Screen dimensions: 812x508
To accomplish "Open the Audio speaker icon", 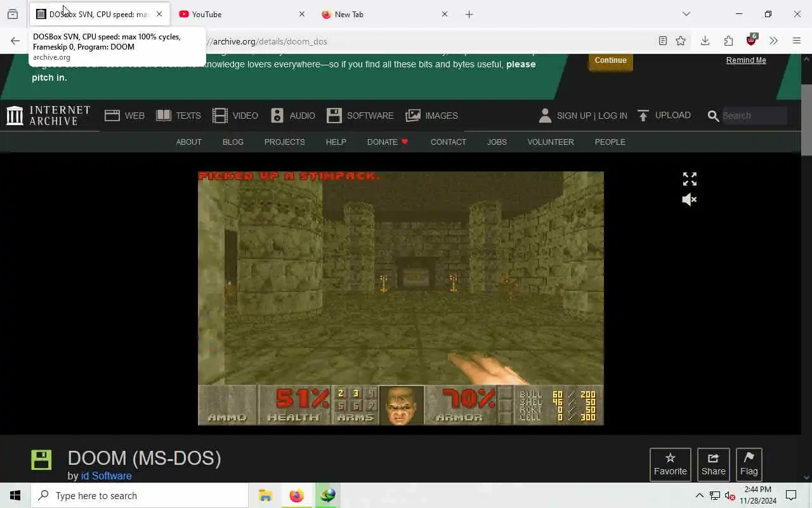I will tap(277, 116).
